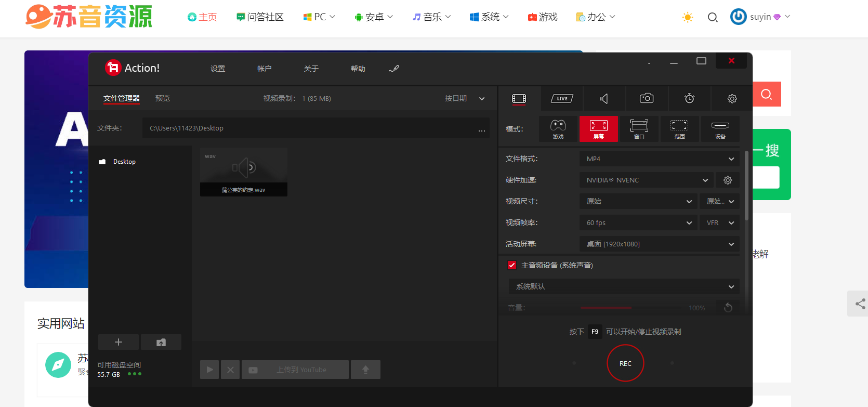Expand the PC menu on website
This screenshot has width=868, height=407.
[x=319, y=17]
